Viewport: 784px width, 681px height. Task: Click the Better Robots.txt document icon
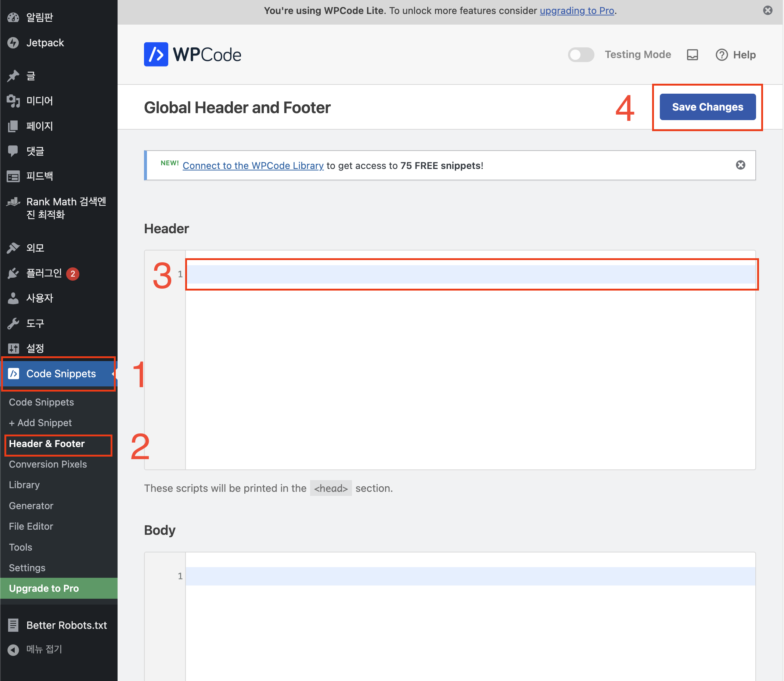coord(13,625)
